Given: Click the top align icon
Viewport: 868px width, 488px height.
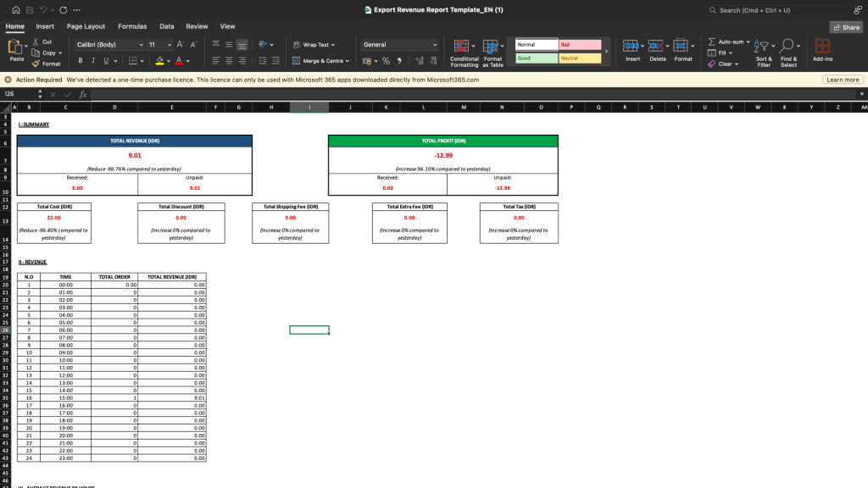Looking at the screenshot, I should point(216,44).
